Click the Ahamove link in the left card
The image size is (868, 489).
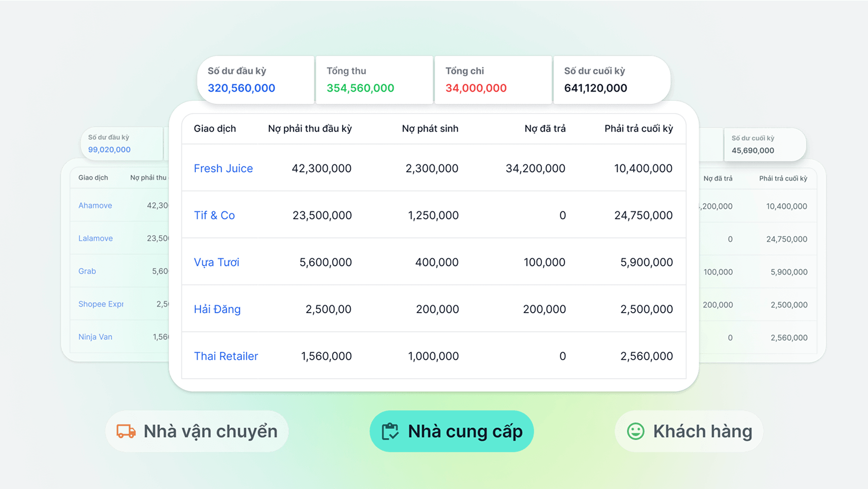95,205
